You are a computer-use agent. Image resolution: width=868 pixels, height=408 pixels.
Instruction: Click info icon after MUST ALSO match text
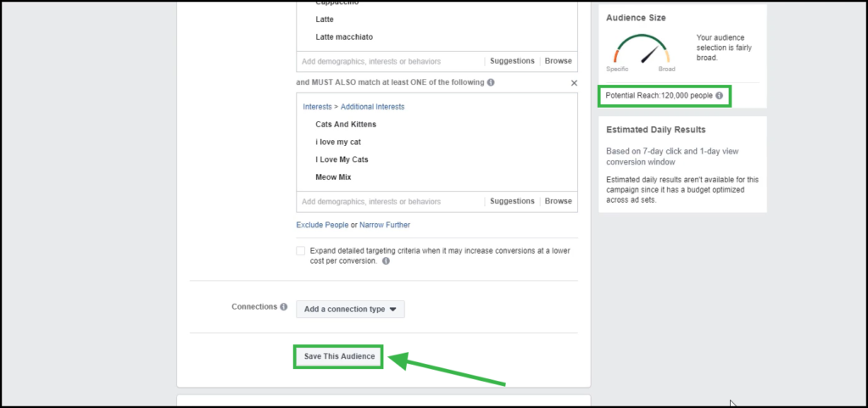(x=491, y=82)
